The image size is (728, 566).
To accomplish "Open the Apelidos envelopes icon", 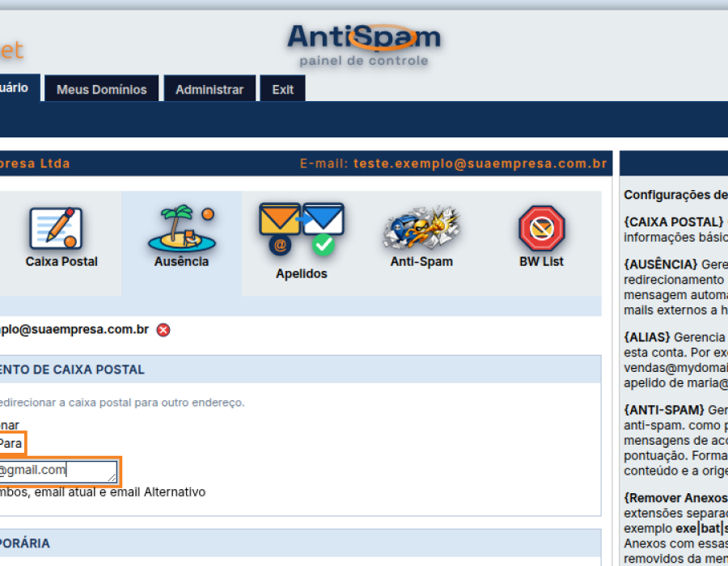I will coord(302,229).
